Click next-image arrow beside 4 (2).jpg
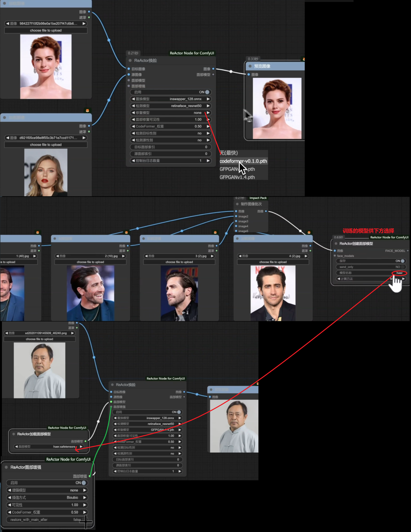The image size is (411, 532). pos(306,256)
